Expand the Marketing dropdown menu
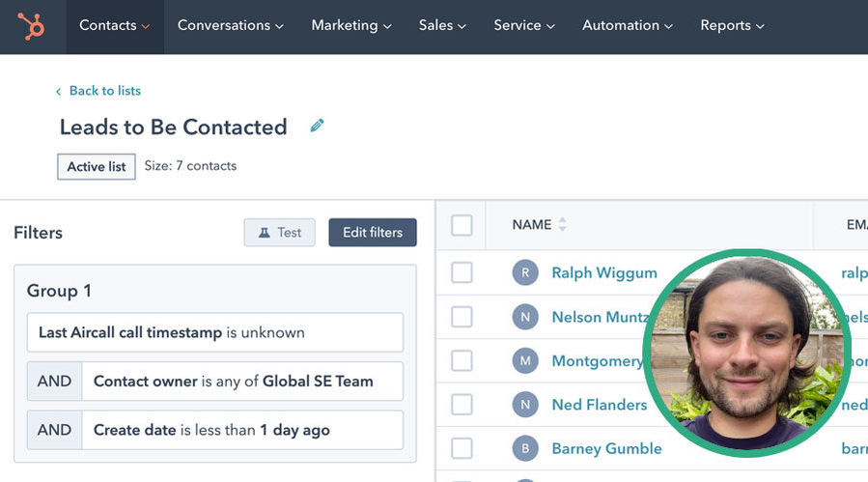The height and width of the screenshot is (482, 868). [351, 26]
